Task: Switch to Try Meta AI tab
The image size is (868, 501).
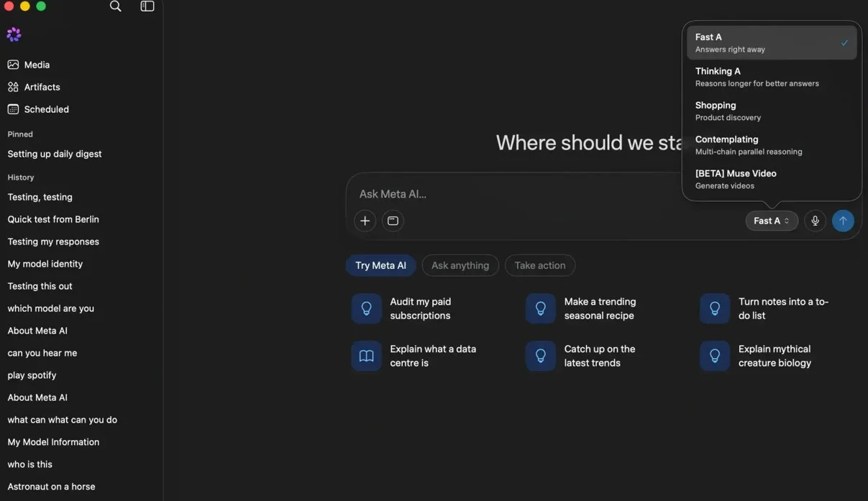Action: coord(380,265)
